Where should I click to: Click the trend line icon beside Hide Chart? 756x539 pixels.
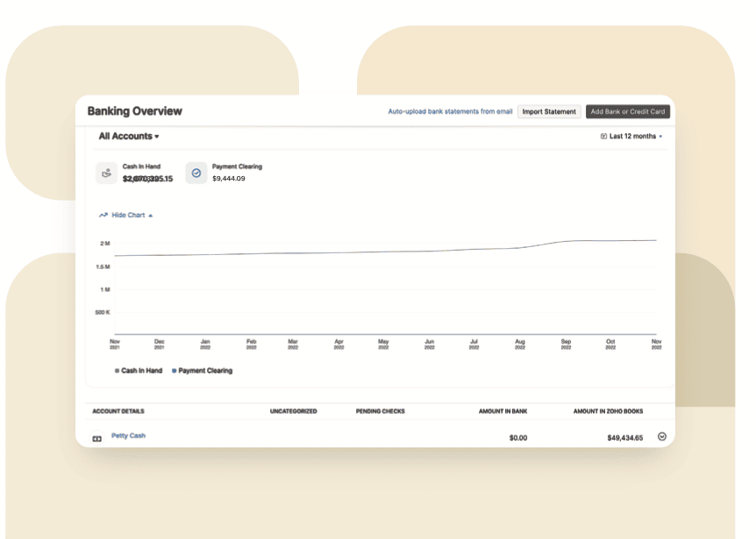coord(103,215)
